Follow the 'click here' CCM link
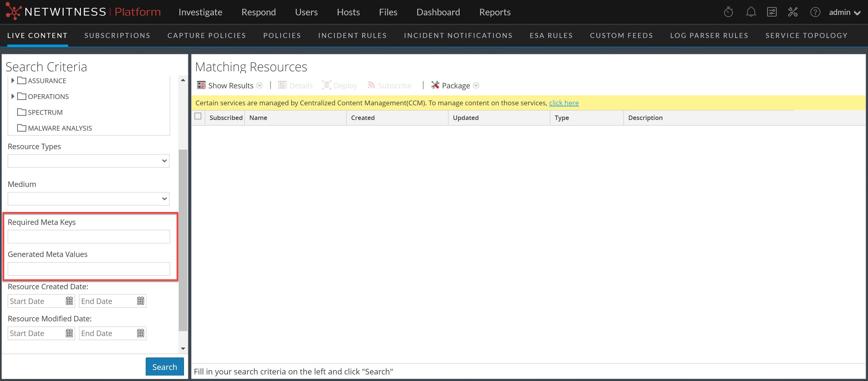The height and width of the screenshot is (381, 868). coord(564,103)
